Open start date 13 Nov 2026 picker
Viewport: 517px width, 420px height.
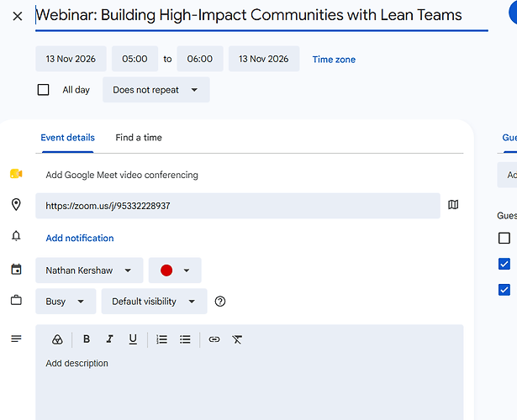[71, 59]
